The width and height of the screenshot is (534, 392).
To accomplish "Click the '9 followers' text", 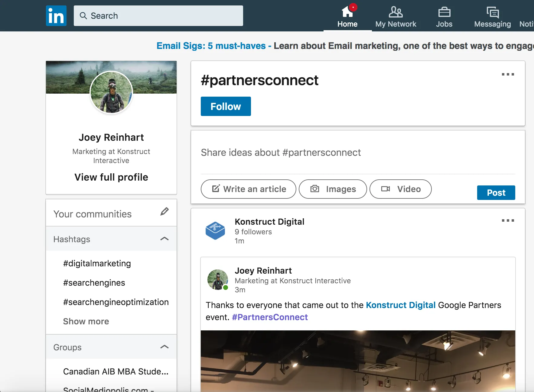I will click(x=253, y=232).
